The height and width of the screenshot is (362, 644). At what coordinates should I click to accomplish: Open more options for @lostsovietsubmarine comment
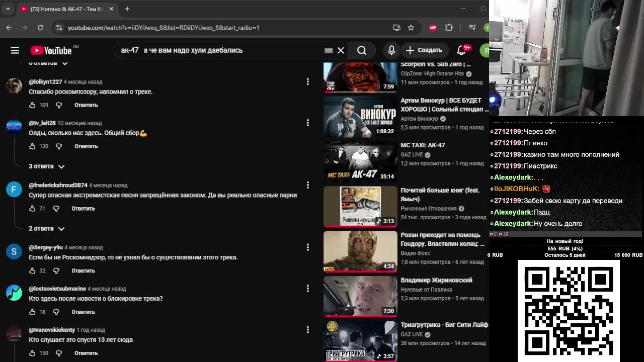pos(308,289)
